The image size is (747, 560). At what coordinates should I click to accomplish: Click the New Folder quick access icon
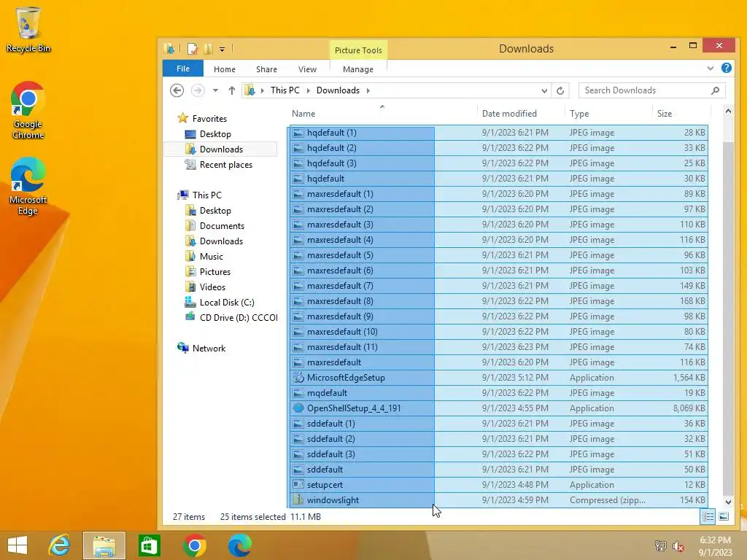click(x=208, y=49)
